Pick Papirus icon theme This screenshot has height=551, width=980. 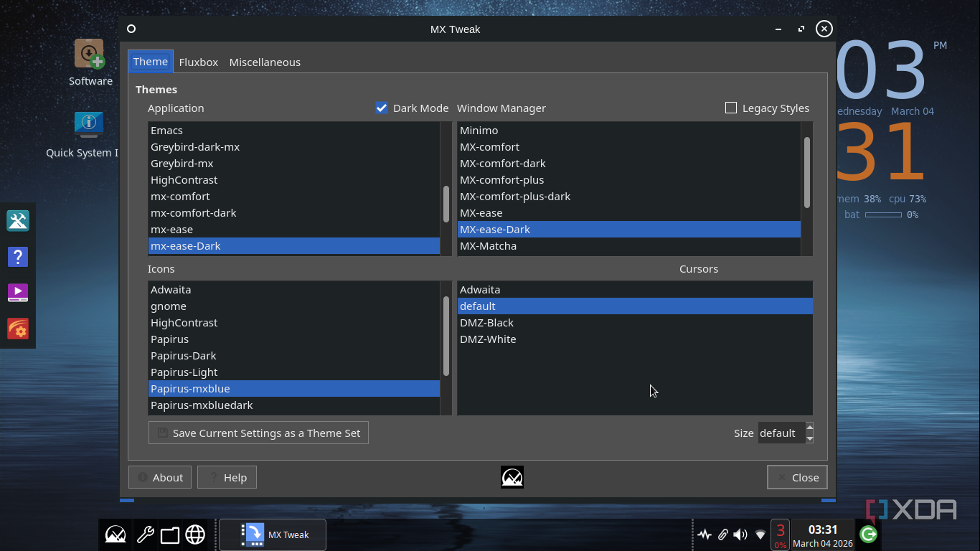[x=294, y=339]
